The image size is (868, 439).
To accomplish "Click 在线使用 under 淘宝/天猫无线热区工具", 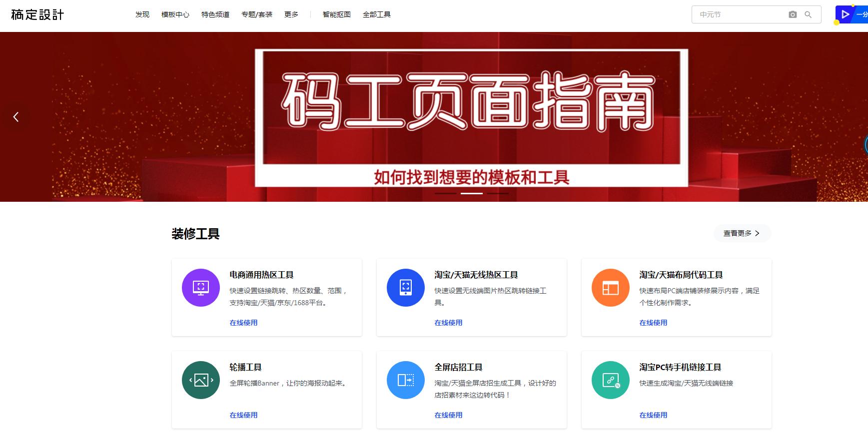I will point(448,323).
